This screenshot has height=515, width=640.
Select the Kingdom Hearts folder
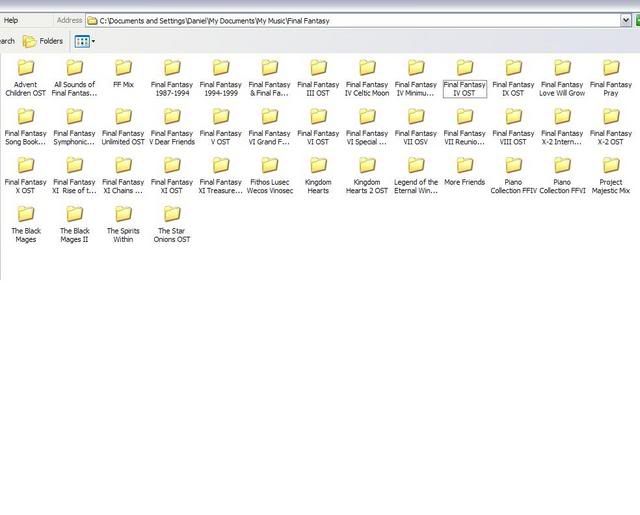[318, 175]
